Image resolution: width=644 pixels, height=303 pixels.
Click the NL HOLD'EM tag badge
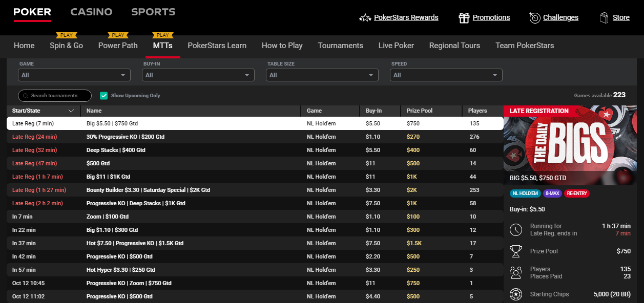pyautogui.click(x=525, y=193)
